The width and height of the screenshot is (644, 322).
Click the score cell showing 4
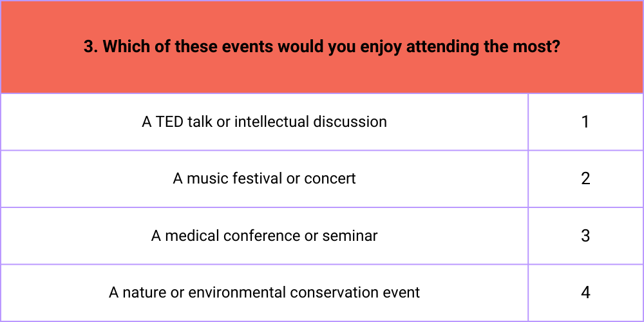tap(585, 292)
